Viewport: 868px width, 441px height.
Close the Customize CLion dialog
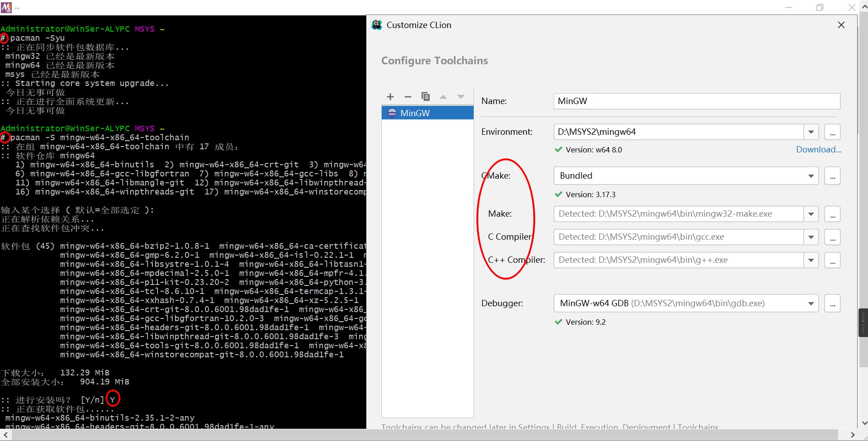(841, 25)
